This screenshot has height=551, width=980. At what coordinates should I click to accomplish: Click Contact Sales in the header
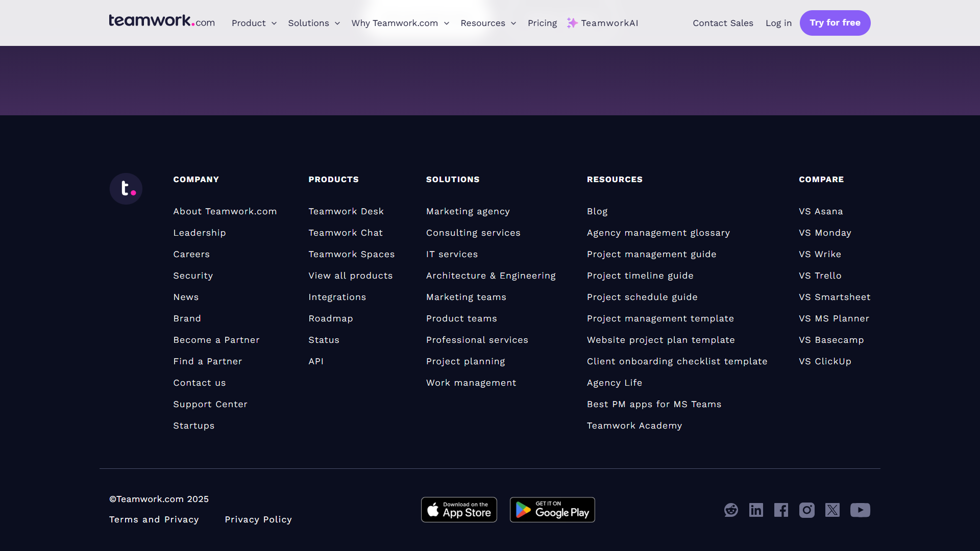click(x=723, y=23)
